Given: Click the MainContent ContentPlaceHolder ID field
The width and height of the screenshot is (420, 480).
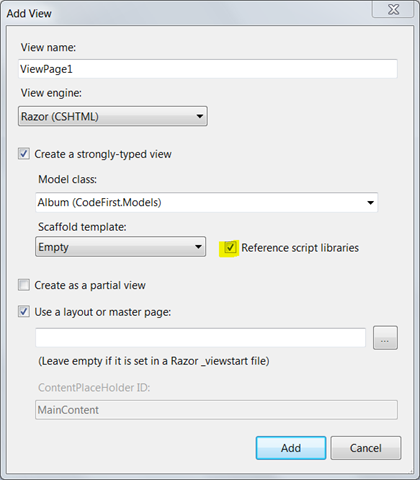Looking at the screenshot, I should point(216,410).
